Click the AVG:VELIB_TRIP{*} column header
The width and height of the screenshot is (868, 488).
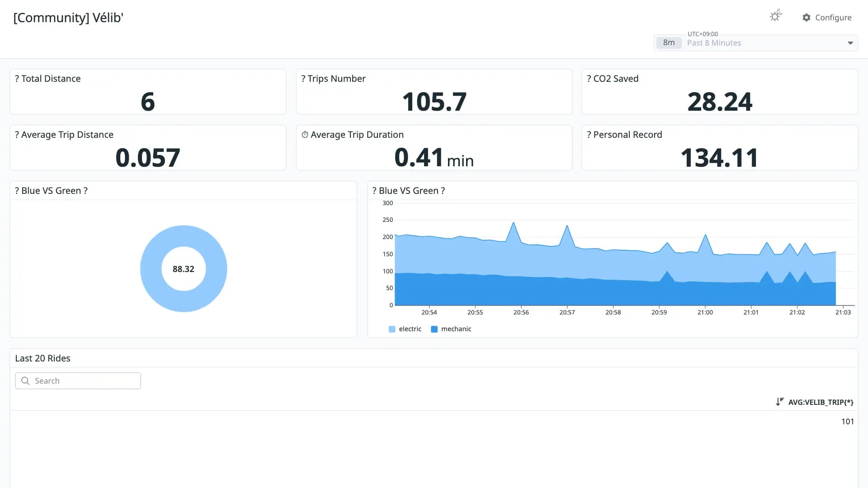821,402
